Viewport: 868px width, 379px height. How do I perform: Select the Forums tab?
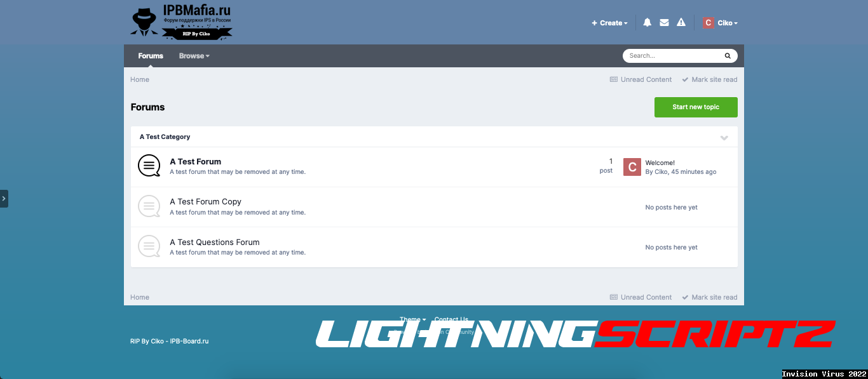coord(151,56)
